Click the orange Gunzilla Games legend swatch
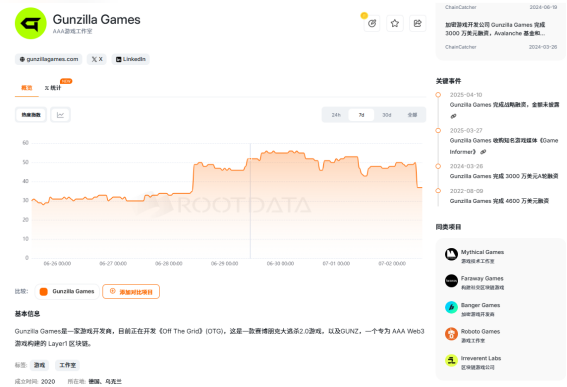 click(43, 292)
